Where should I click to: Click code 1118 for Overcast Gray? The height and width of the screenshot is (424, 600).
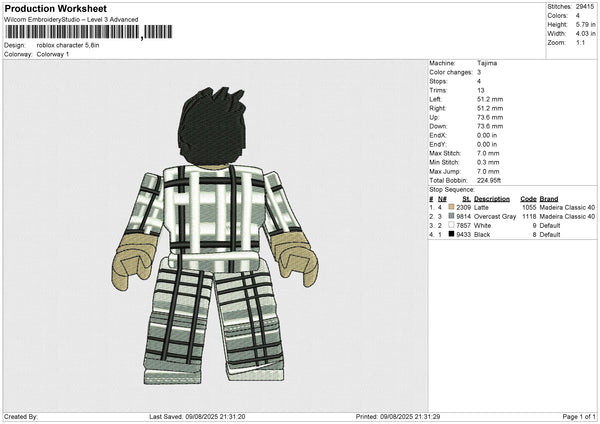click(529, 217)
